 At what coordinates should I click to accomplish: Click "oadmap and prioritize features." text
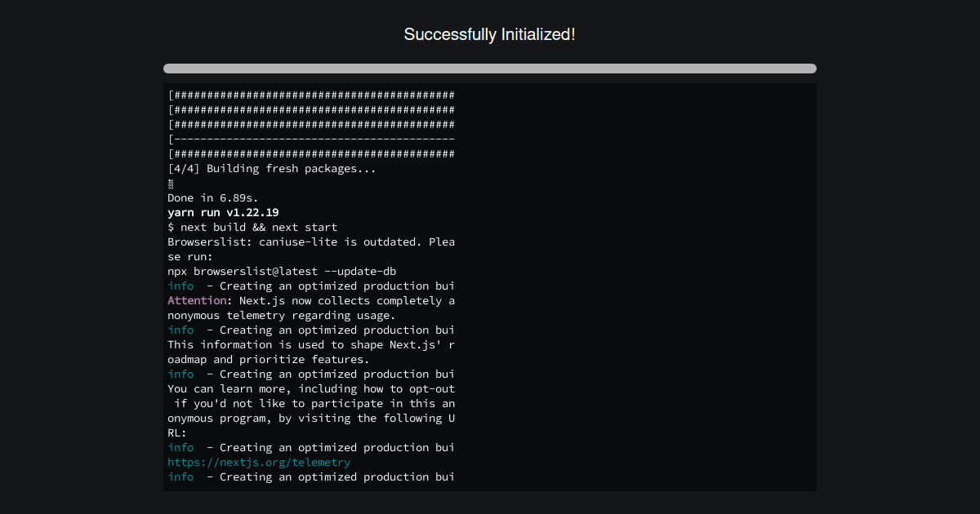click(269, 360)
